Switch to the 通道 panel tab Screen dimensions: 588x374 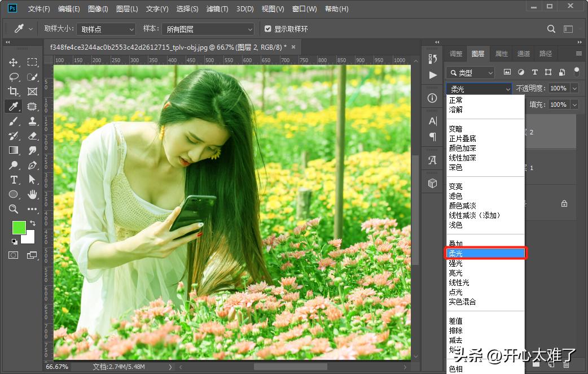point(523,53)
